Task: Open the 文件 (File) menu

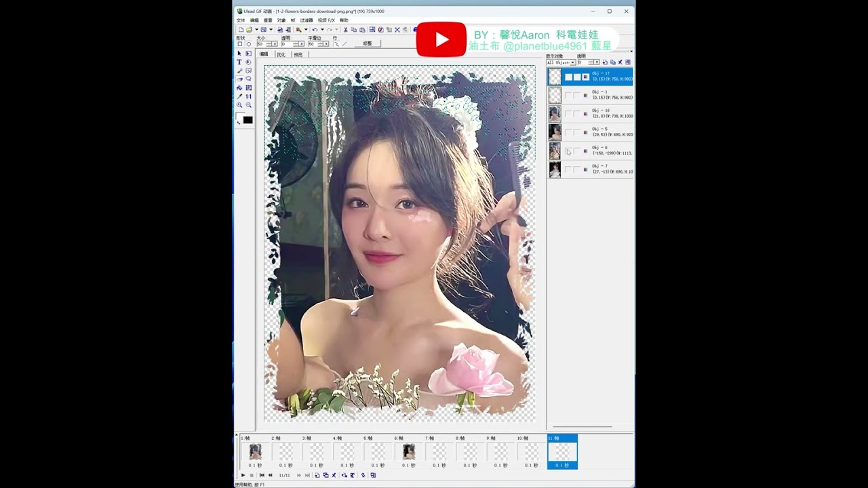Action: click(241, 20)
